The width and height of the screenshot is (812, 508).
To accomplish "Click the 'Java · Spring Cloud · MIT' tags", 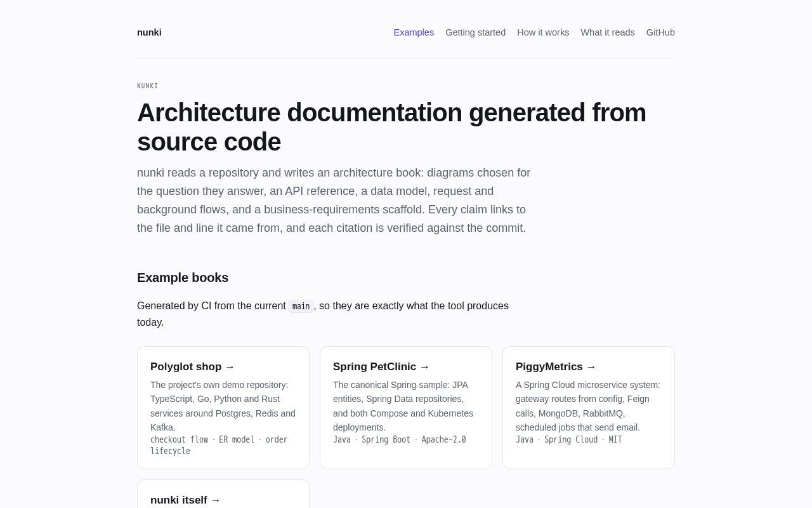I will click(x=569, y=439).
